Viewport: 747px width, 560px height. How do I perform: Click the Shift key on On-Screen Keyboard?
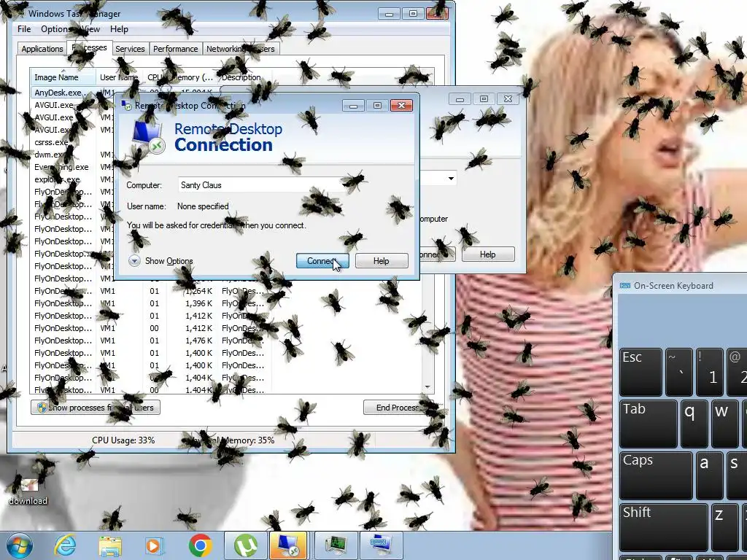click(x=664, y=526)
